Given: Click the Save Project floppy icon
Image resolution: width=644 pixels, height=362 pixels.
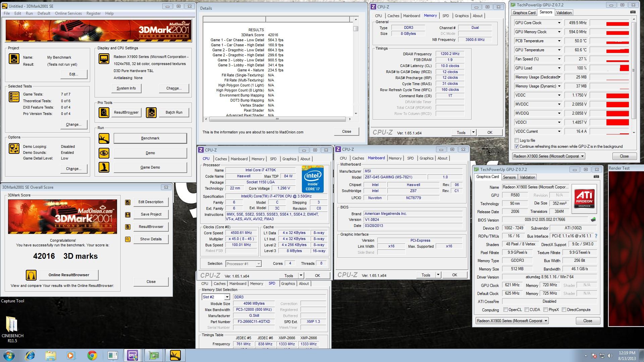Looking at the screenshot, I should [x=128, y=215].
